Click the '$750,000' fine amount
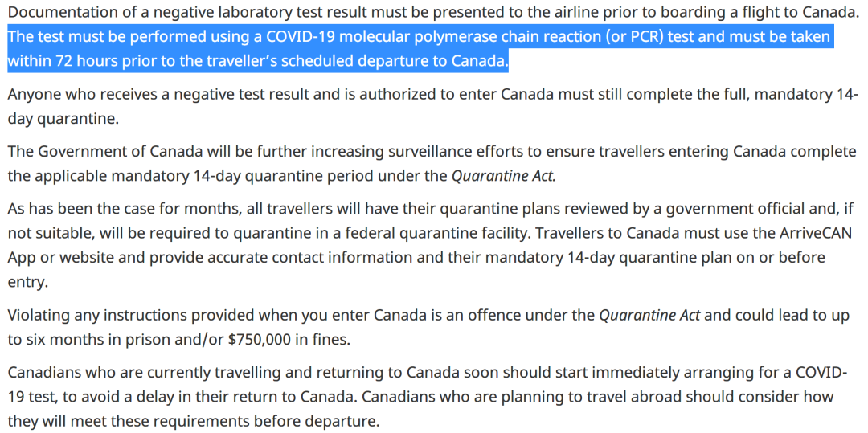The width and height of the screenshot is (868, 433). tap(258, 340)
